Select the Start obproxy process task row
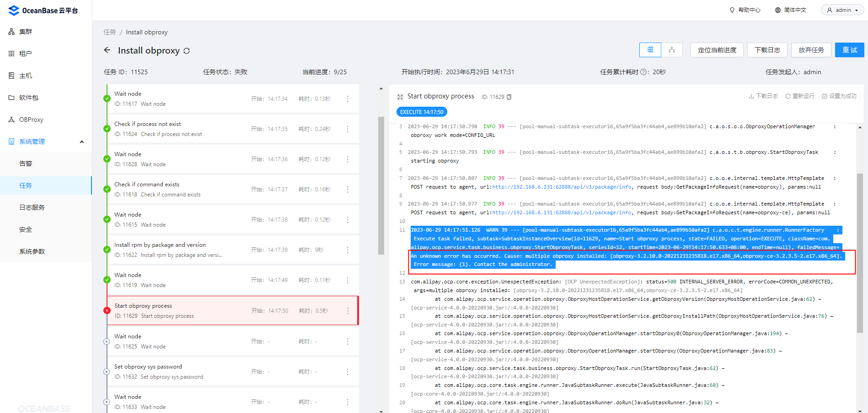Viewport: 868px width, 413px height. point(233,310)
